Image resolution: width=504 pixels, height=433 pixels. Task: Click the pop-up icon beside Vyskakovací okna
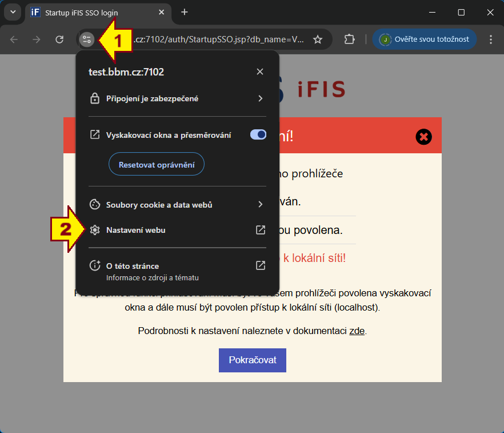(x=95, y=134)
